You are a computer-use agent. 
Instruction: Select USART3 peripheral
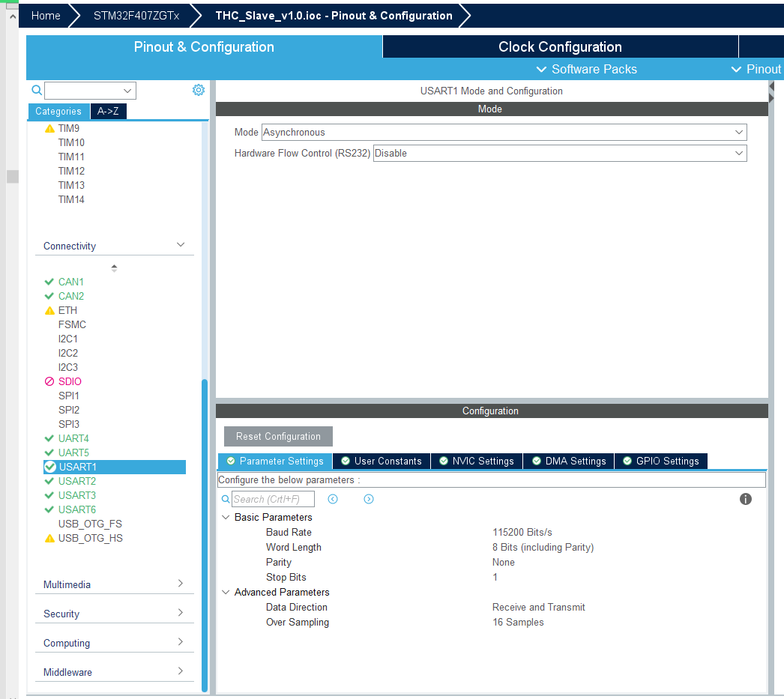click(x=77, y=495)
